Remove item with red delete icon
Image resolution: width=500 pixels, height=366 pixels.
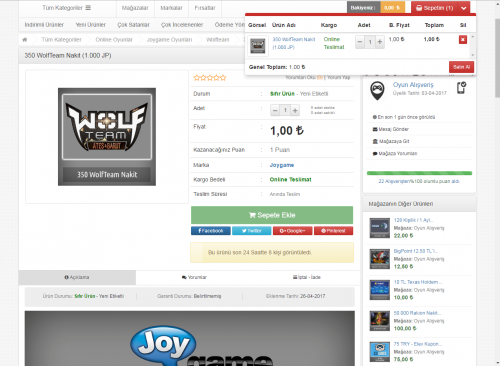point(463,40)
